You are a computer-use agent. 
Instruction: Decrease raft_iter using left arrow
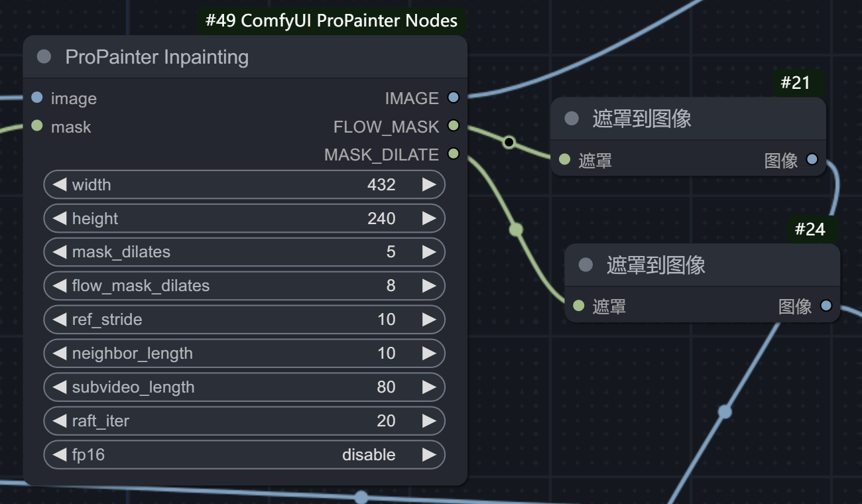60,421
